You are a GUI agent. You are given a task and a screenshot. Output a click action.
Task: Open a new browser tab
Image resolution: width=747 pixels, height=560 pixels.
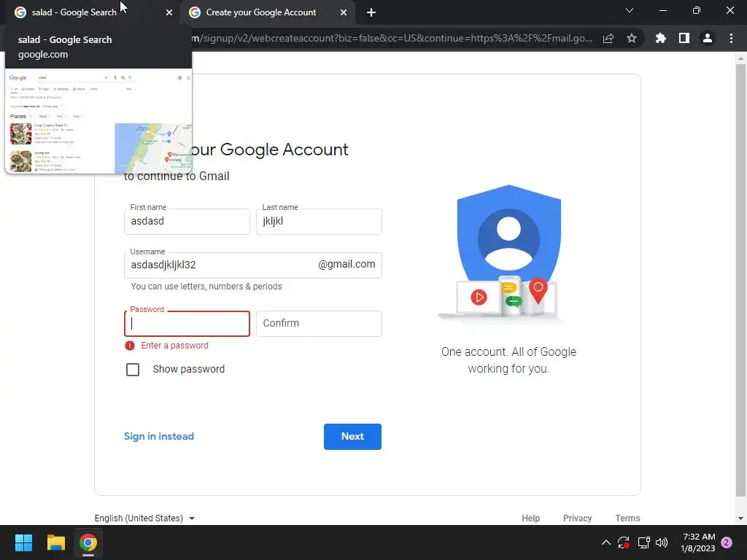(371, 12)
